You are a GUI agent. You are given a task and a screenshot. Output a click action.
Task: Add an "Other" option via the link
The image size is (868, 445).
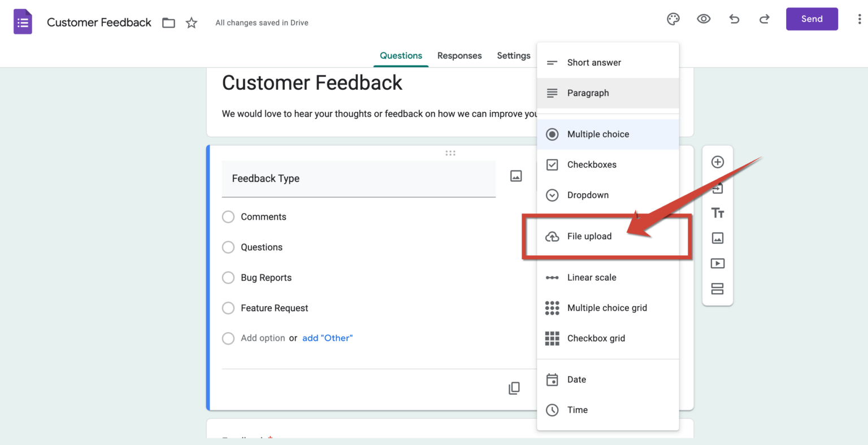coord(327,338)
